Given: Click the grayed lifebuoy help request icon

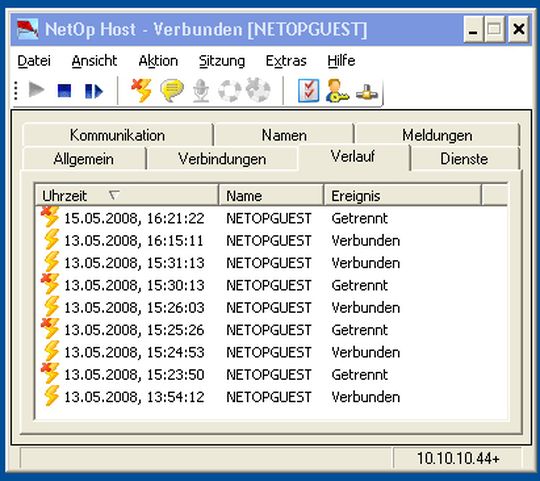Looking at the screenshot, I should point(230,91).
